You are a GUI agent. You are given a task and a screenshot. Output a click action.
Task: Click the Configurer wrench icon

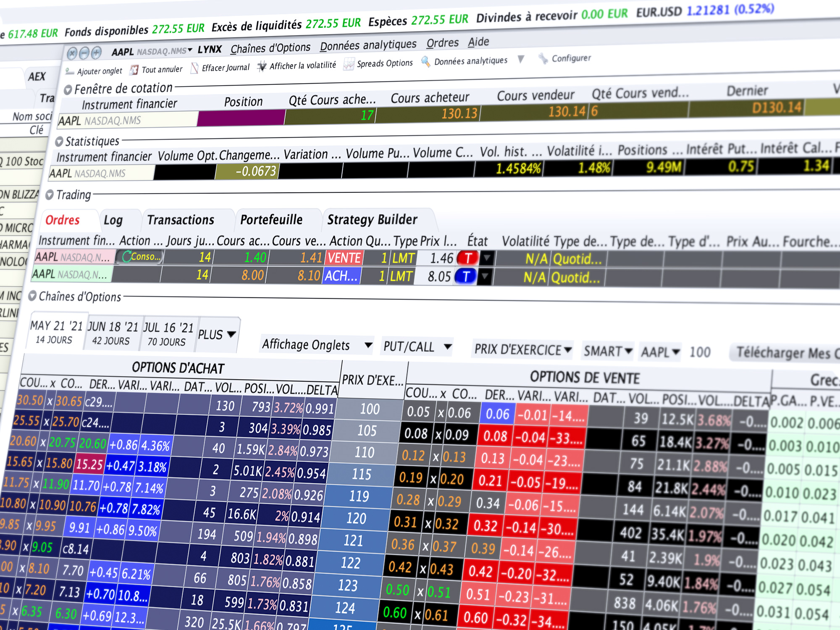coord(543,59)
